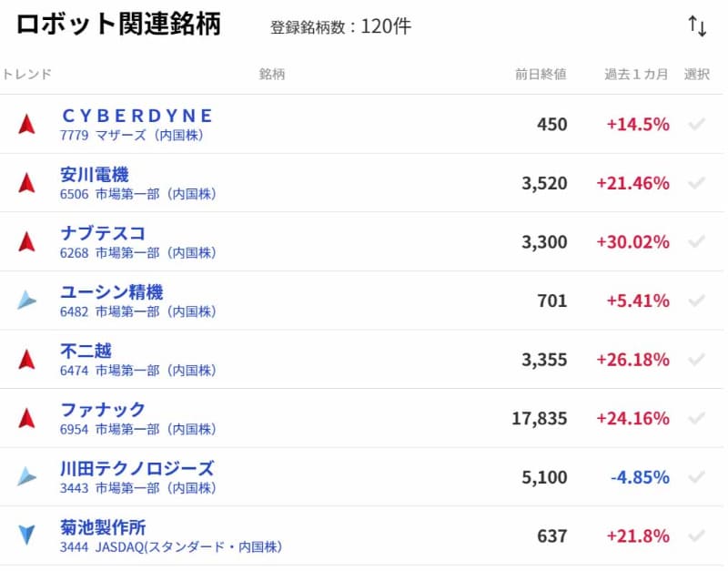Sort by the 前日終値 column header
The width and height of the screenshot is (728, 571).
(541, 75)
